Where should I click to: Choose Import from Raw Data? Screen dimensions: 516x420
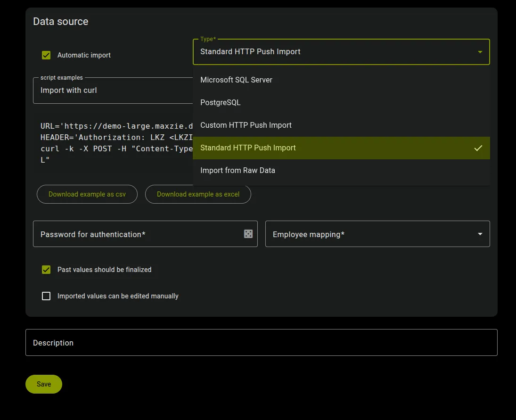point(238,170)
